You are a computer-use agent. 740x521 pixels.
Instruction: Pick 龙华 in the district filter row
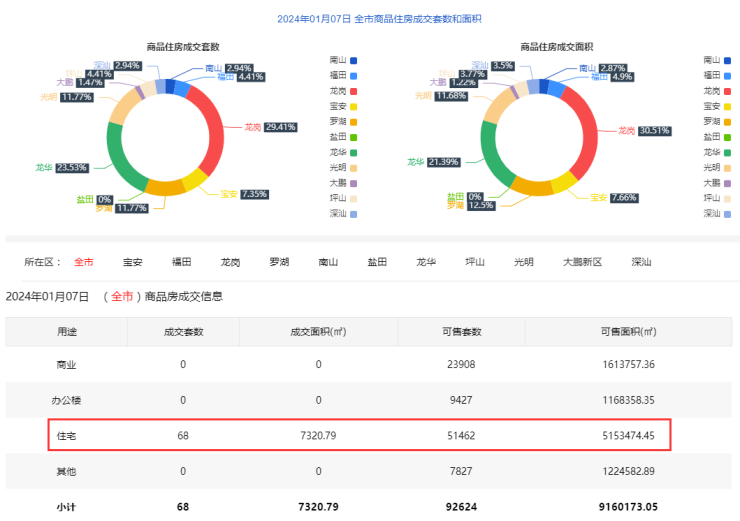click(426, 262)
